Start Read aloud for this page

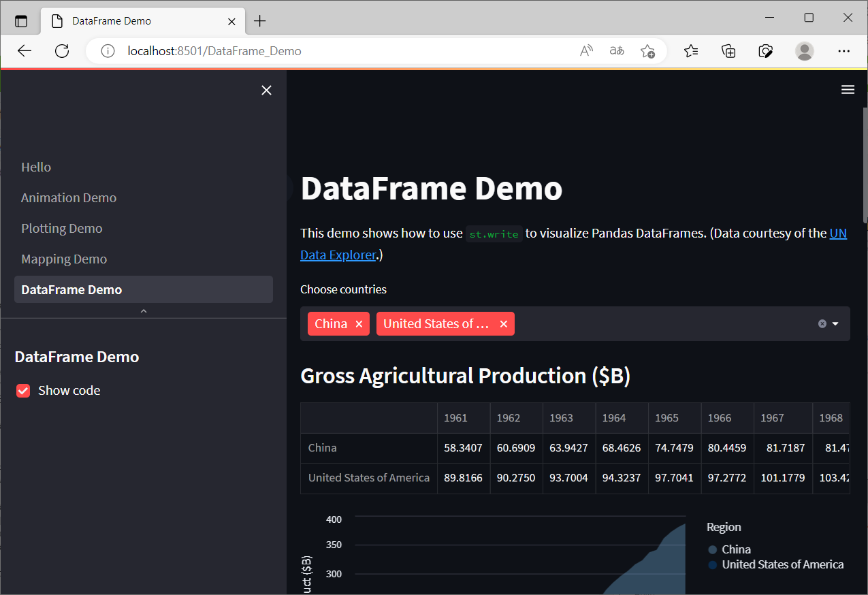tap(585, 50)
